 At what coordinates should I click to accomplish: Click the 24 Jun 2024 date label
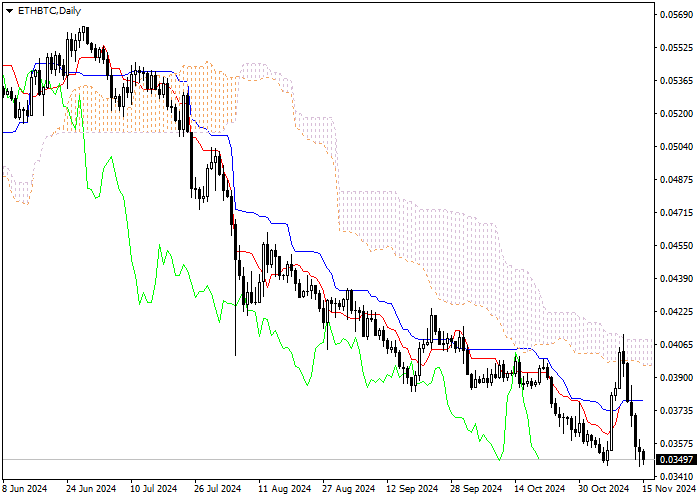click(91, 489)
